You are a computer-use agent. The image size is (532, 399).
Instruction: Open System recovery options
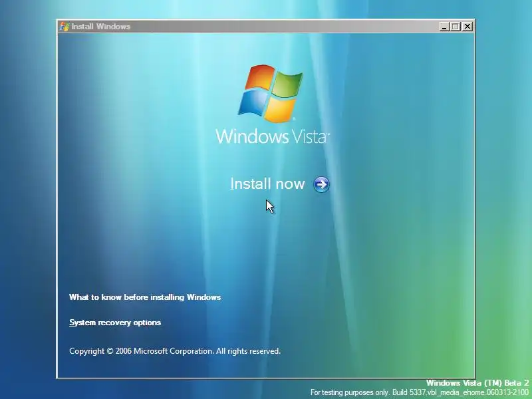click(x=115, y=323)
